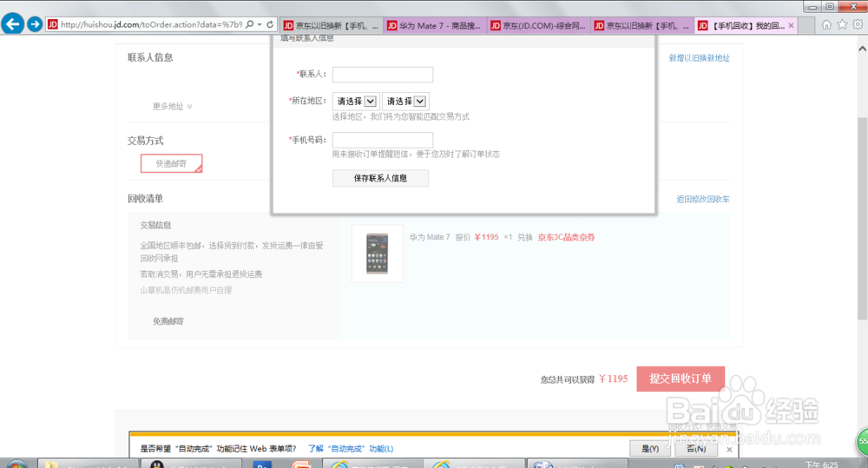Viewport: 868px width, 468px height.
Task: Close the 【手机回收】我的回... tab
Action: (x=791, y=25)
